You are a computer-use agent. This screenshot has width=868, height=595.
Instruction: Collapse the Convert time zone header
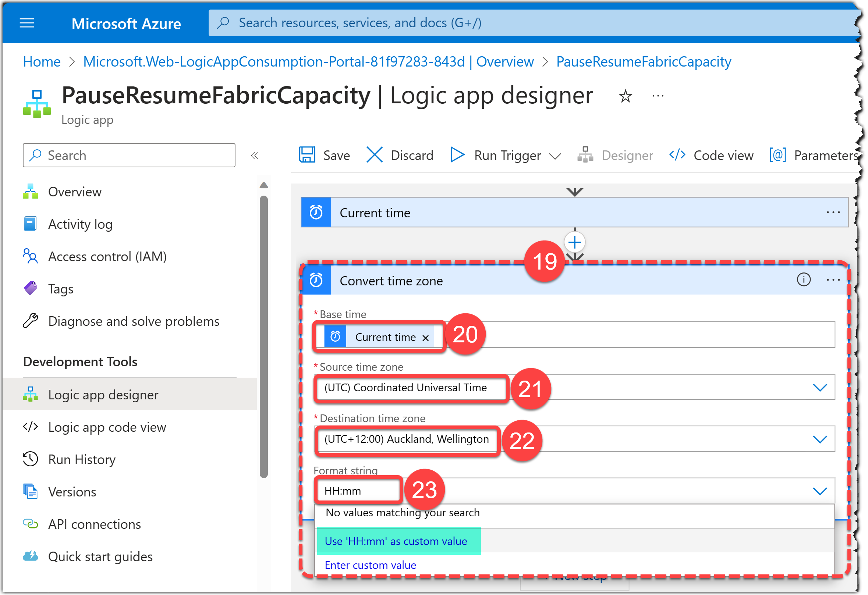[x=575, y=281]
